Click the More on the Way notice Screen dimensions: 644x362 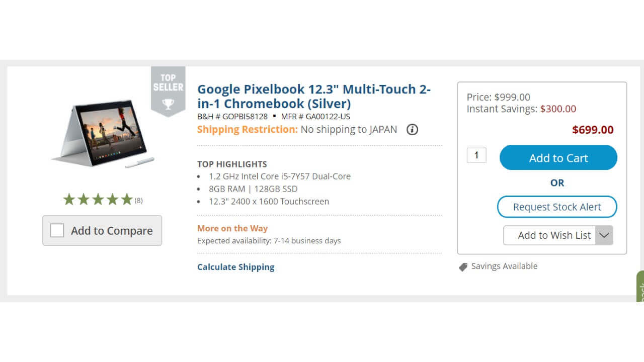232,228
